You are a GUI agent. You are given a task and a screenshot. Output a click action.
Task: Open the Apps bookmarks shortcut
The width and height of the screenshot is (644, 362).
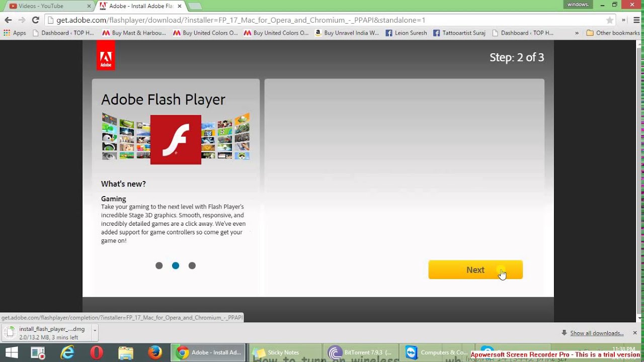pyautogui.click(x=15, y=33)
